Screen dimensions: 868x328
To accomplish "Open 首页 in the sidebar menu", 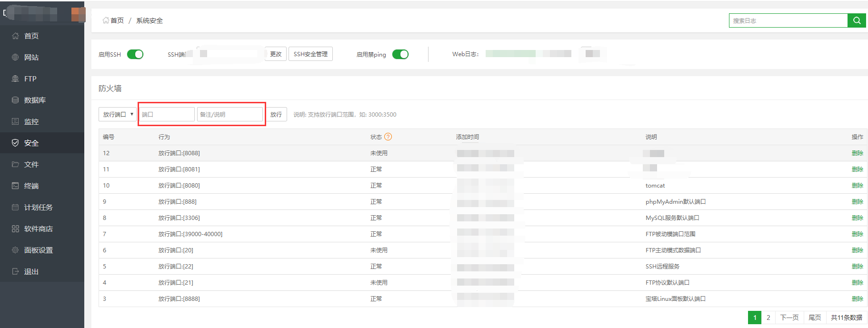I will pos(31,36).
